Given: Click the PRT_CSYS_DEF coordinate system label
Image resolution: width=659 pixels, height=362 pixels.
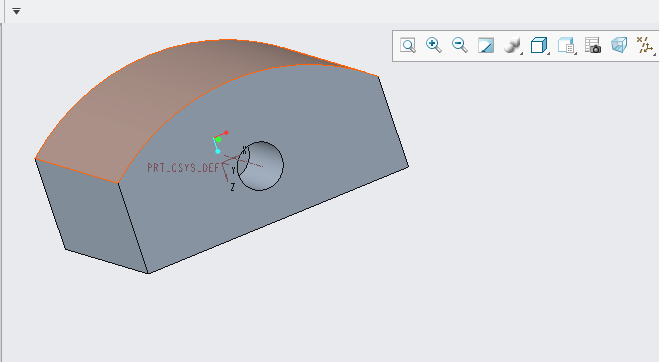Looking at the screenshot, I should pyautogui.click(x=183, y=168).
